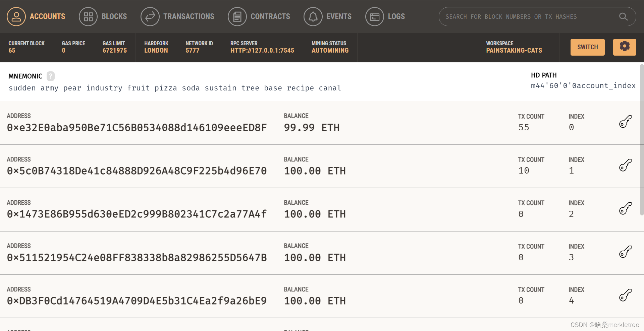Show private key for account index 1
The height and width of the screenshot is (331, 644).
(x=625, y=165)
